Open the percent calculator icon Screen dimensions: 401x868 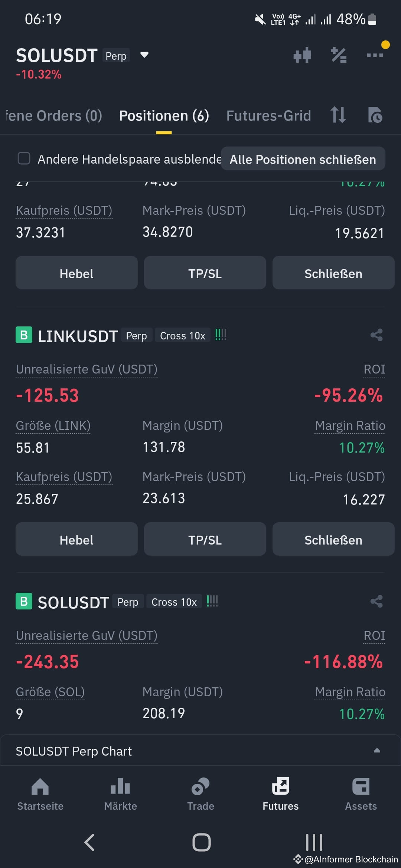point(339,55)
